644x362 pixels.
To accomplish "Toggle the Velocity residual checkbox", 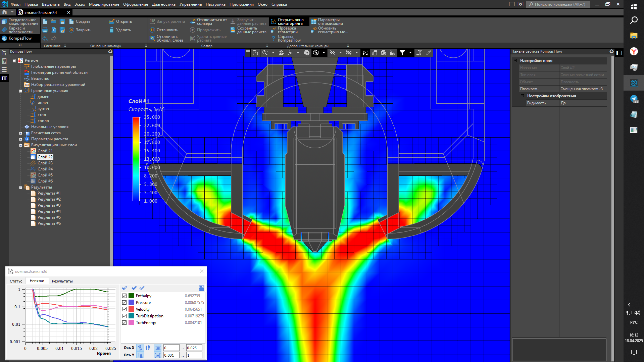I will 125,309.
